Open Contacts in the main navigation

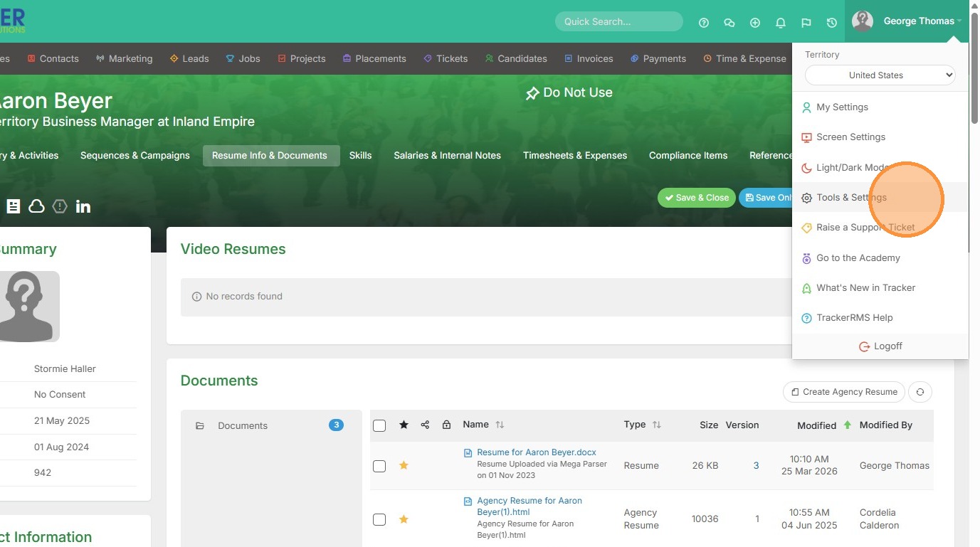53,59
